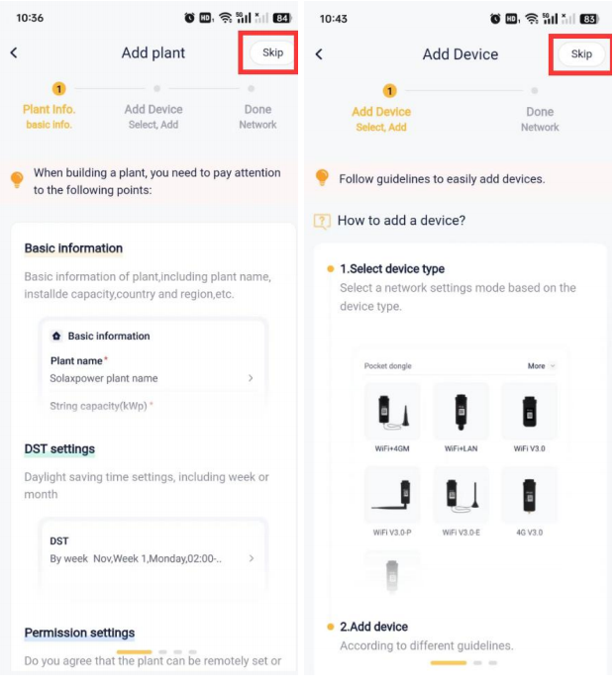616x687 pixels.
Task: Select the WiFi V3.0-E dongle icon
Action: tap(461, 495)
